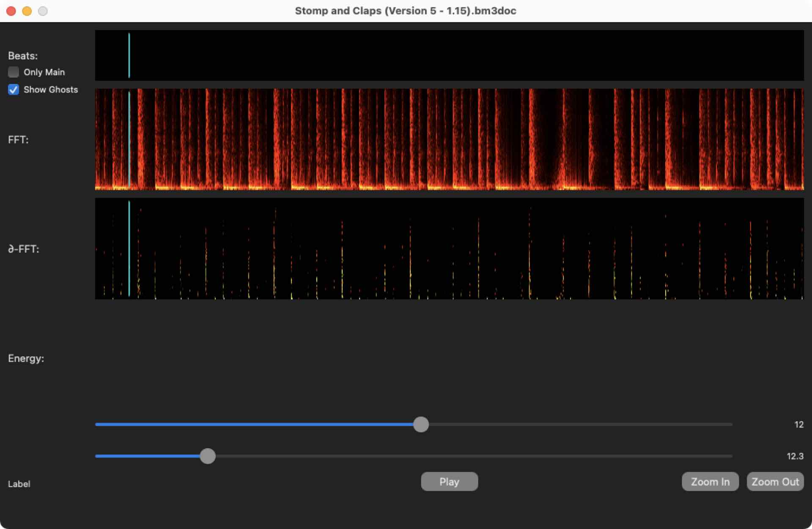The image size is (812, 529).
Task: Click the document title Stomp and Claps
Action: click(406, 11)
